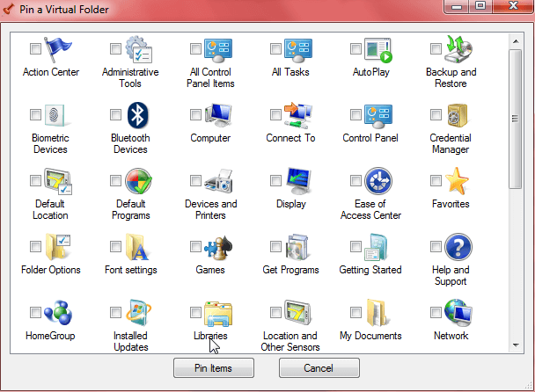This screenshot has width=535, height=392.
Task: Click the Action Center flag icon
Action: click(58, 49)
